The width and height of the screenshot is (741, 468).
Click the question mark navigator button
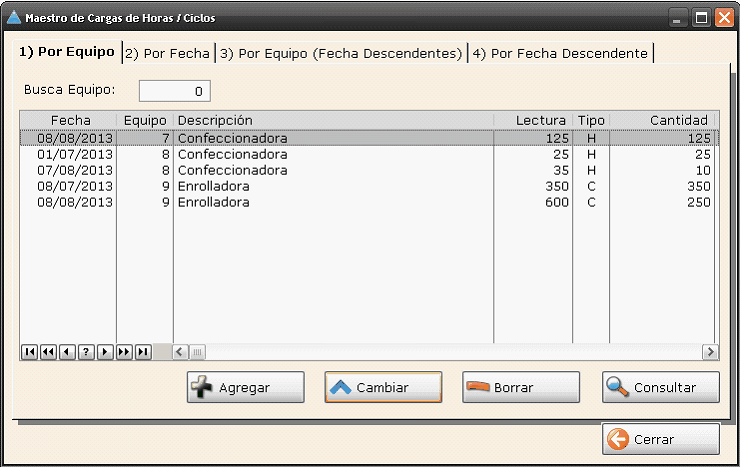click(x=86, y=352)
